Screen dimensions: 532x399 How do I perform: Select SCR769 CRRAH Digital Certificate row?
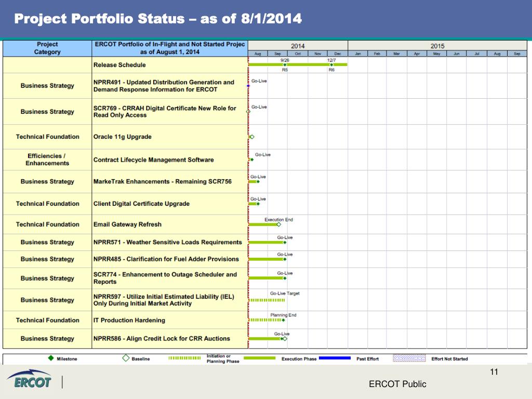point(265,112)
